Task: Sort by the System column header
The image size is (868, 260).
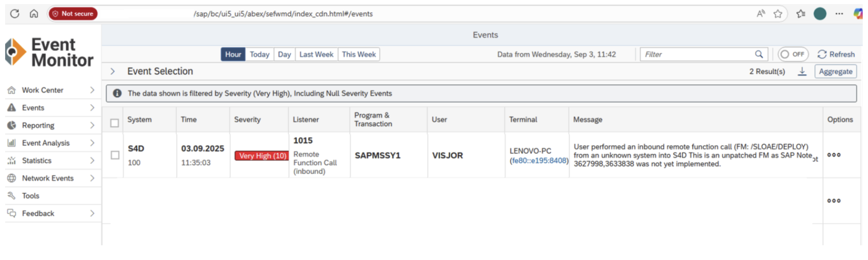Action: point(139,120)
